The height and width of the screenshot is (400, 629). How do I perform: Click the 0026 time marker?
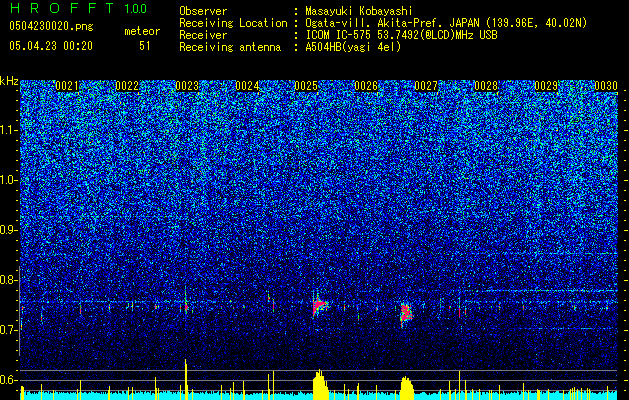tap(366, 86)
